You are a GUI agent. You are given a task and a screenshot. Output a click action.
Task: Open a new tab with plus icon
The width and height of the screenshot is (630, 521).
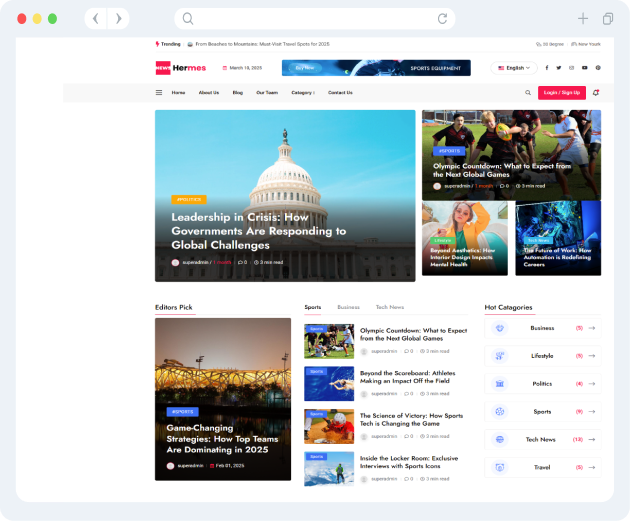coord(583,18)
